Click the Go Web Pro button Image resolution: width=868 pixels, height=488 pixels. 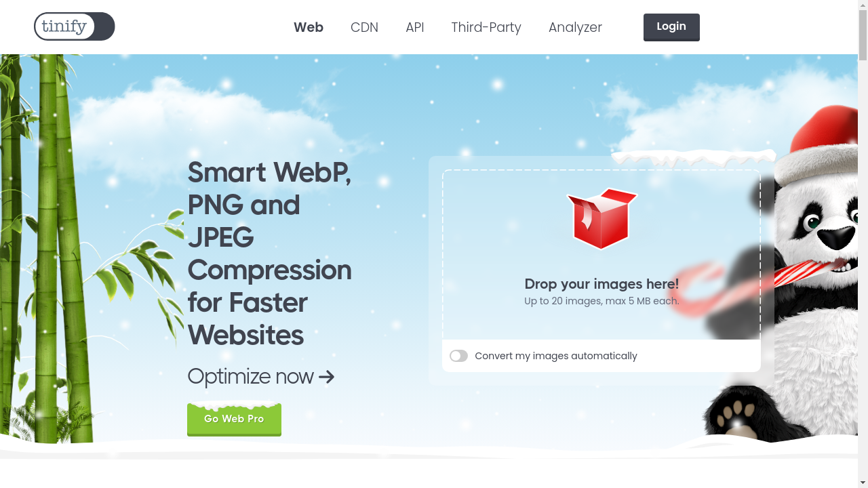click(x=234, y=420)
